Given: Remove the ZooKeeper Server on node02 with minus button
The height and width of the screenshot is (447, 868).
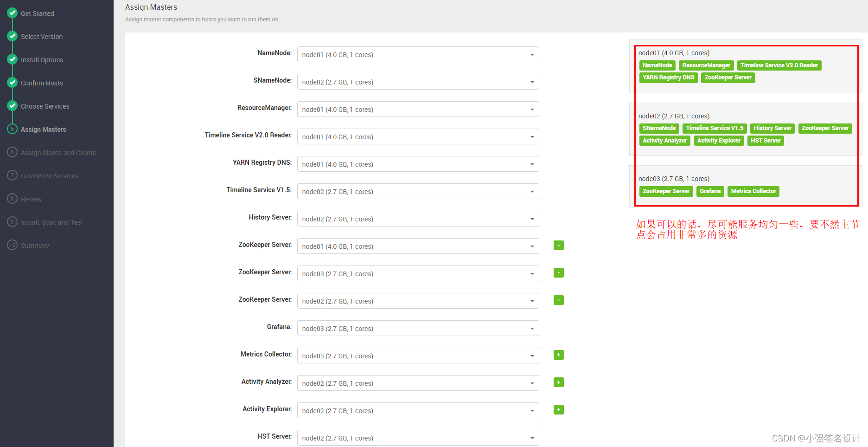Looking at the screenshot, I should coord(559,300).
